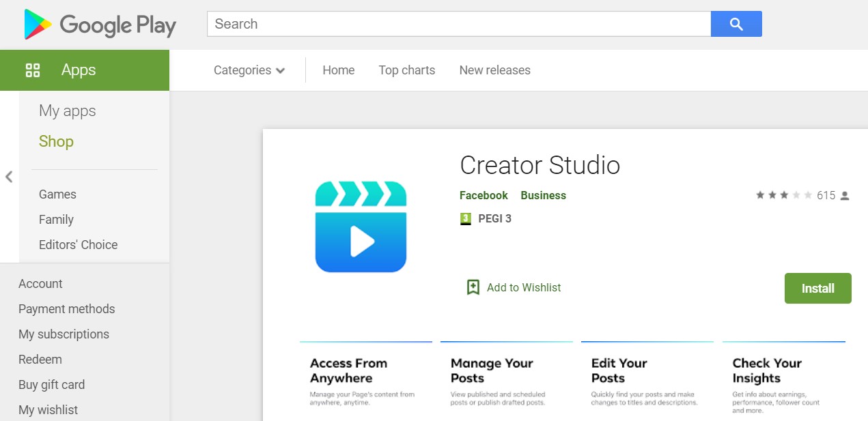Image resolution: width=868 pixels, height=421 pixels.
Task: Open the Home tab
Action: click(339, 70)
